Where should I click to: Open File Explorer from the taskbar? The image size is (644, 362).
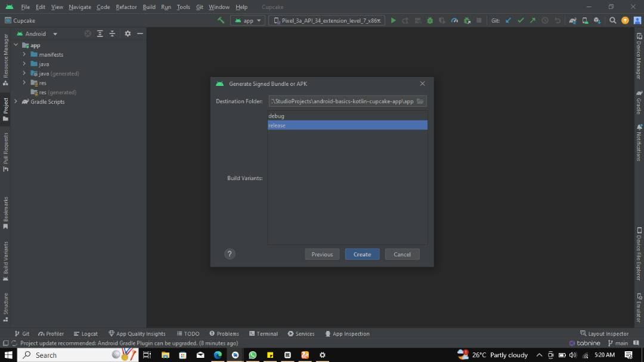166,355
